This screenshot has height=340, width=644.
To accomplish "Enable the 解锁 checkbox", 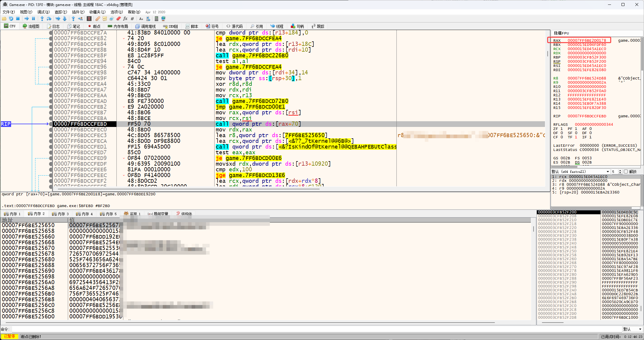I will [x=626, y=172].
